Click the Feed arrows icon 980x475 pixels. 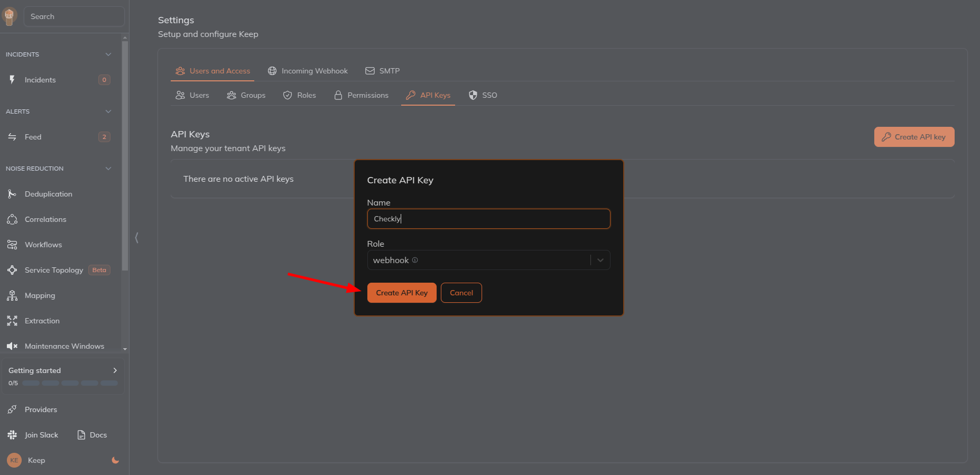point(12,137)
